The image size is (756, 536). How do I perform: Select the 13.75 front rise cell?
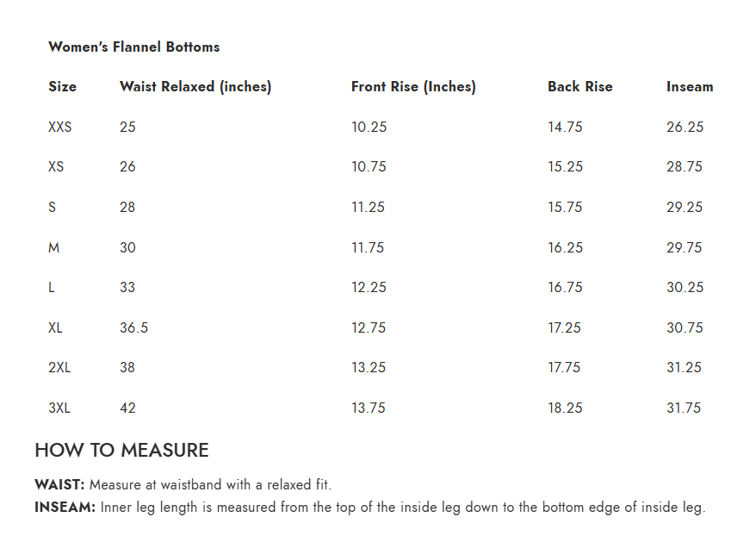click(369, 408)
